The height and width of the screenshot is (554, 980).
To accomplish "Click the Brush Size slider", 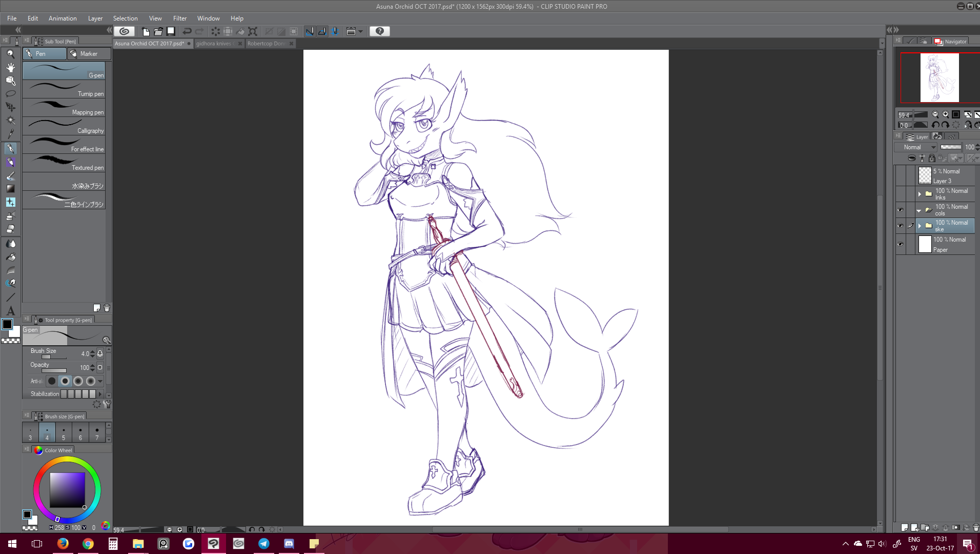I will [54, 357].
